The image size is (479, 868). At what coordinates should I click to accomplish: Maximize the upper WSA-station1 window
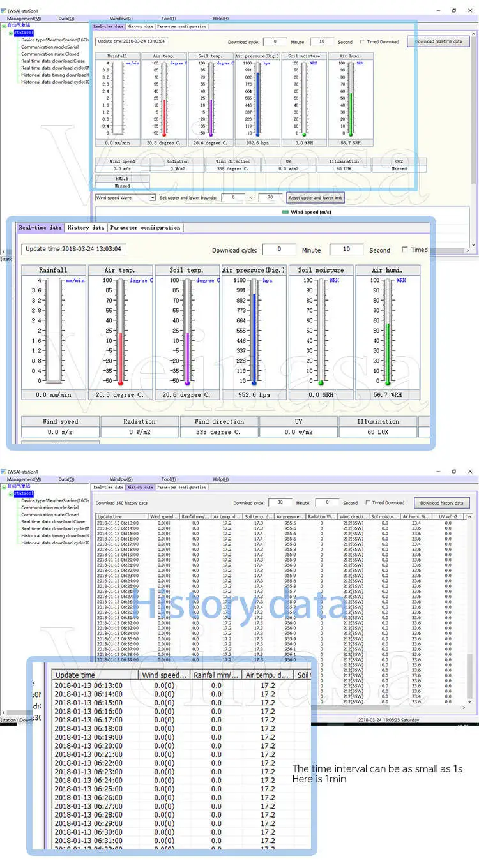tap(454, 11)
